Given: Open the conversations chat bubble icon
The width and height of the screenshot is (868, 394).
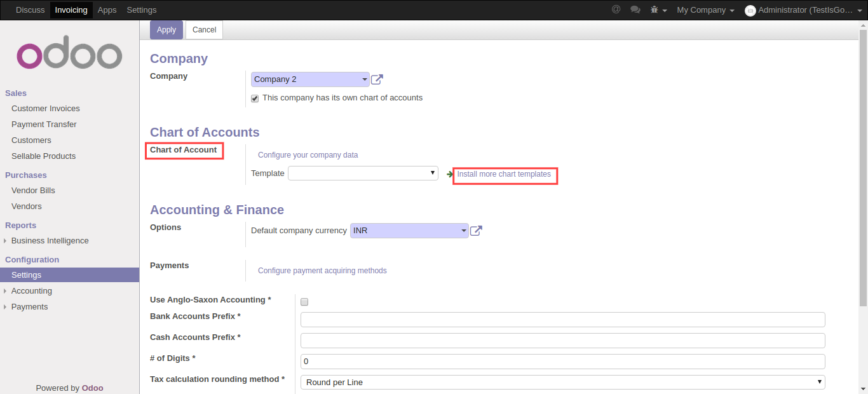Looking at the screenshot, I should [x=635, y=10].
